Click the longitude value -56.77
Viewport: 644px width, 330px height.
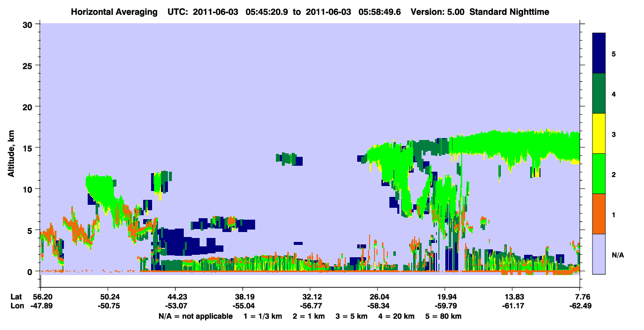(x=310, y=306)
